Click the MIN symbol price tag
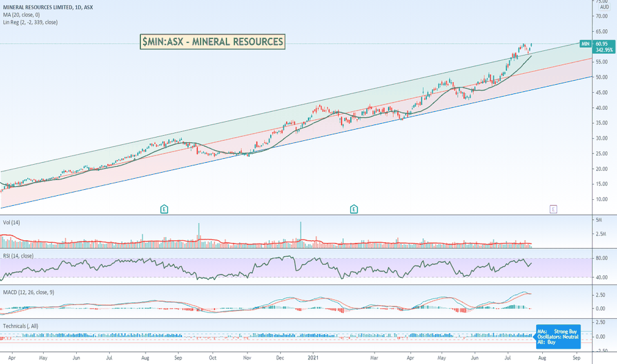Image resolution: width=617 pixels, height=364 pixels. tap(585, 44)
